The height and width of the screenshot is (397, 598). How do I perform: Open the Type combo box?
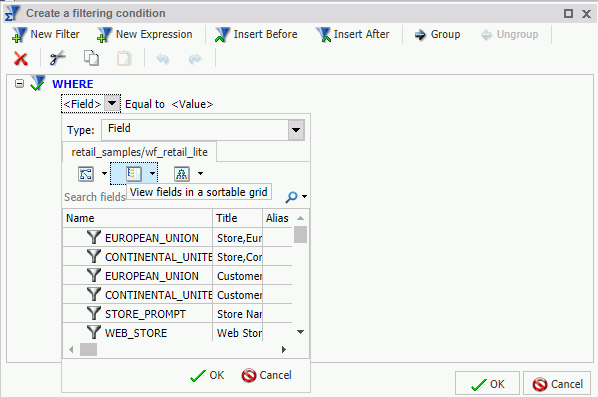coord(203,130)
